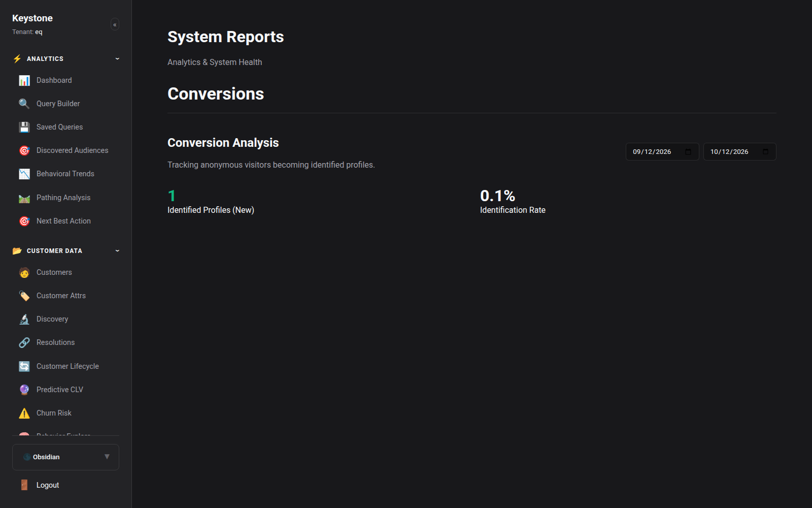812x508 pixels.
Task: Open the Dashboard bar chart icon
Action: (24, 80)
